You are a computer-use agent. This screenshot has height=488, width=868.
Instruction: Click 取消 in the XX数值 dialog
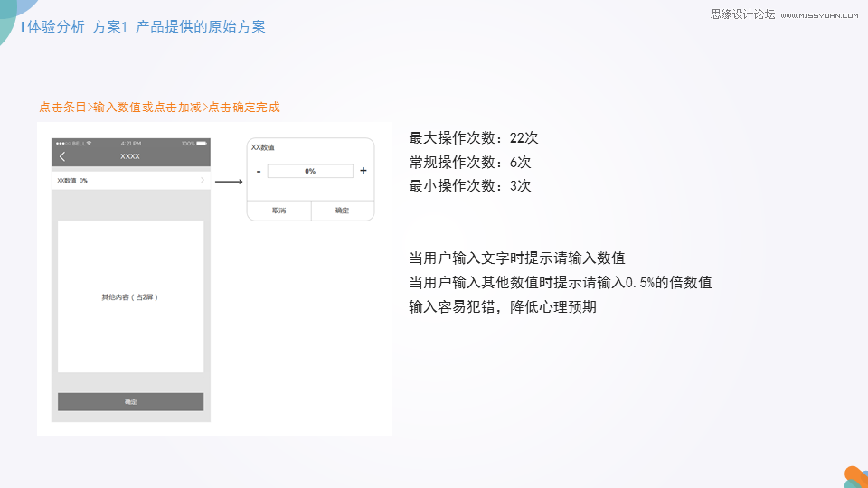pos(279,211)
